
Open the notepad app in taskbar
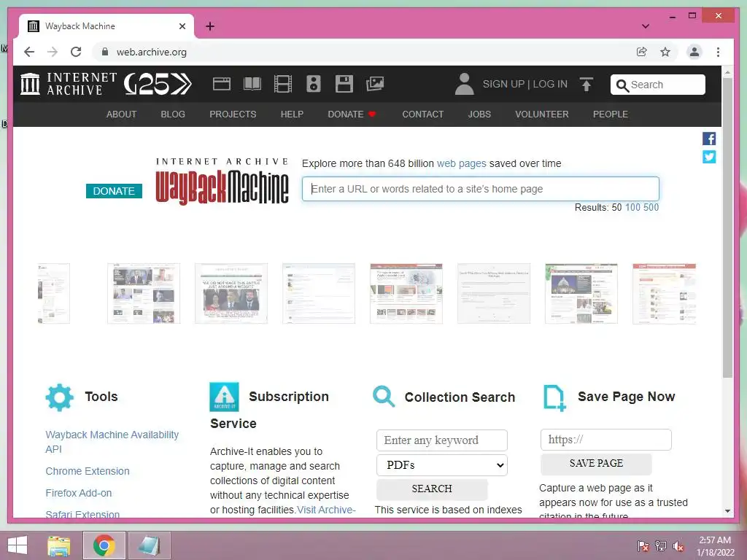tap(149, 545)
